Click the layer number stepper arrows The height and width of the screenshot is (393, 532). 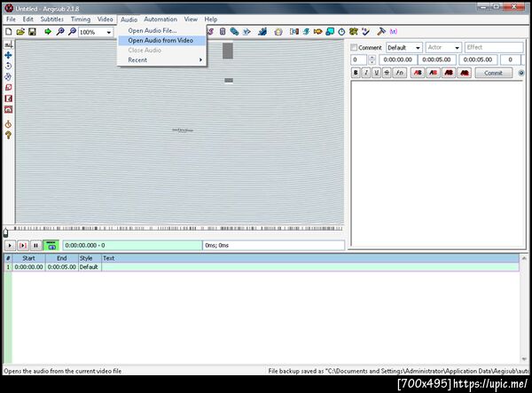(x=372, y=59)
